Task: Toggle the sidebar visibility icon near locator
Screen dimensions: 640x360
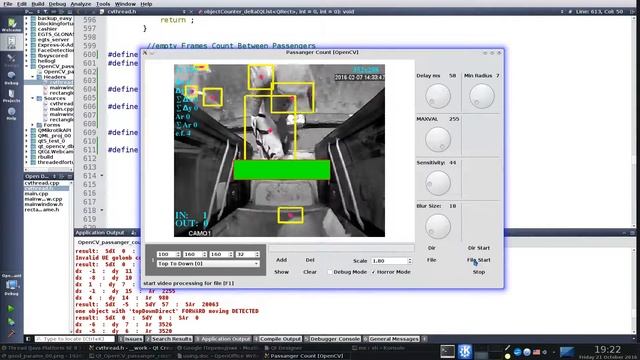Action: point(28,339)
